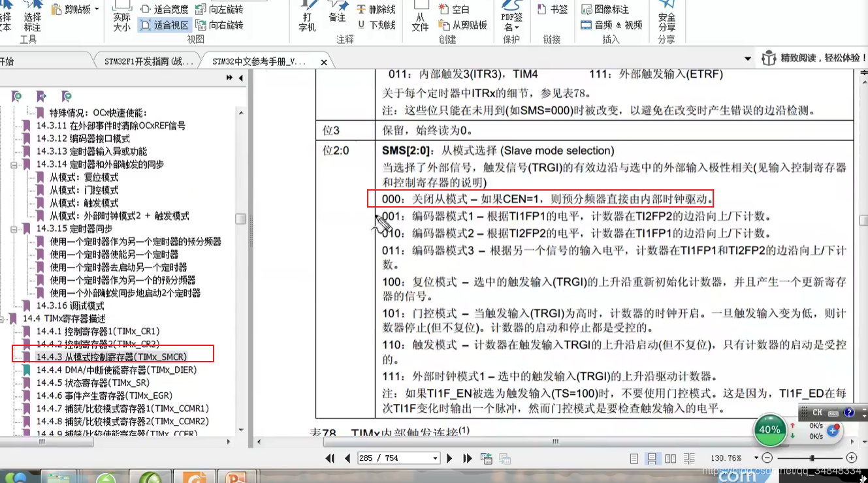This screenshot has width=868, height=483.
Task: Go to next view
Action: tap(505, 458)
